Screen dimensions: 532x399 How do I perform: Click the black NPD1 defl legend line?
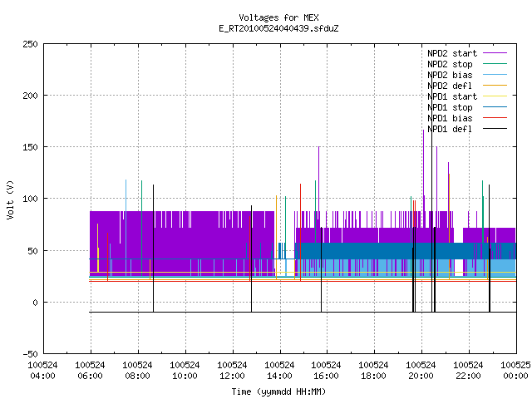(x=495, y=129)
